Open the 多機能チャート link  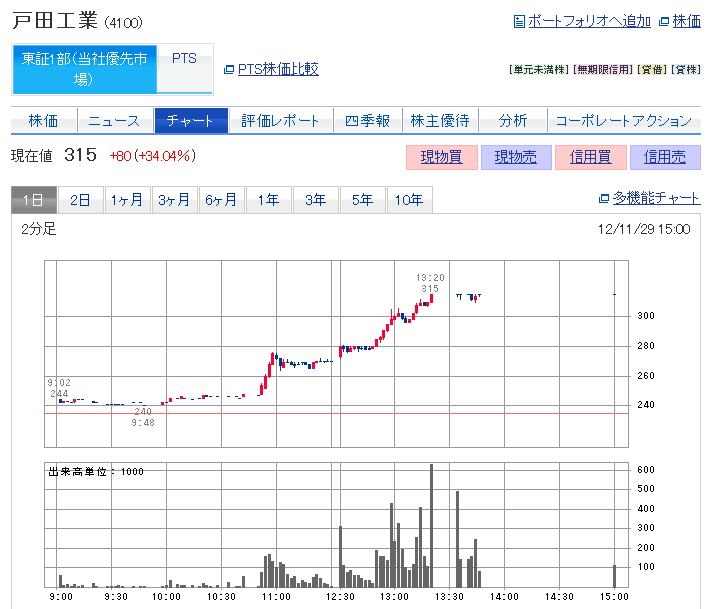pos(656,199)
